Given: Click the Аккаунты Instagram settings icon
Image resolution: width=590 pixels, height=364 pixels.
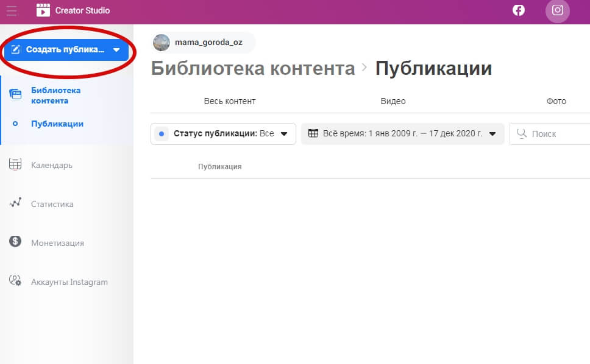Looking at the screenshot, I should 15,281.
